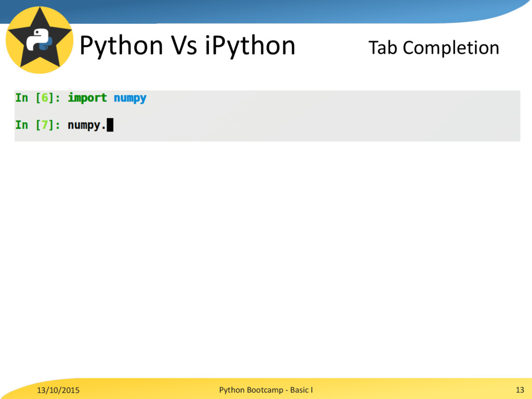Click the 'Python Bootcamp - Basic I' footer
This screenshot has height=399, width=532.
[x=266, y=390]
